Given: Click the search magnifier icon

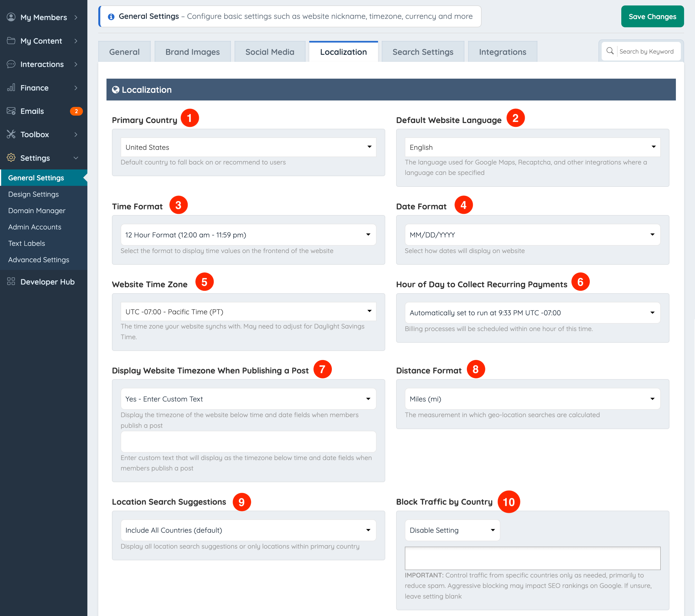Looking at the screenshot, I should [x=610, y=51].
